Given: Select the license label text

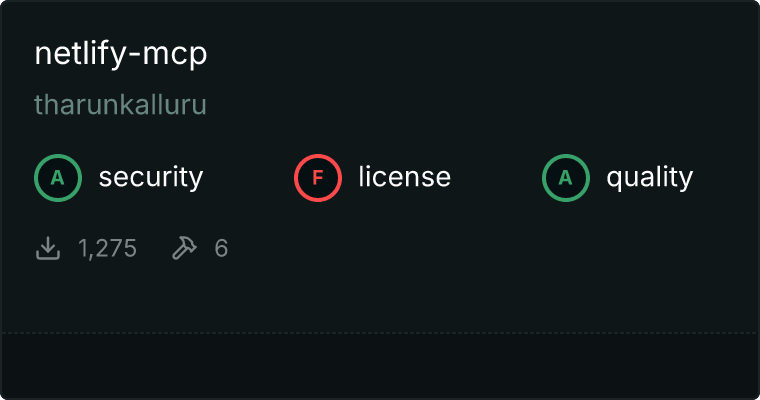Looking at the screenshot, I should click(x=404, y=177).
